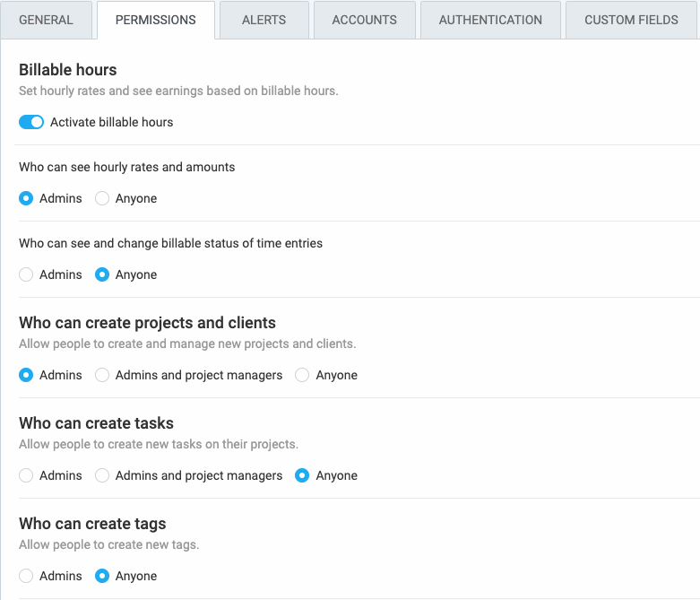Select Anyone for creating tasks
700x600 pixels.
point(303,475)
